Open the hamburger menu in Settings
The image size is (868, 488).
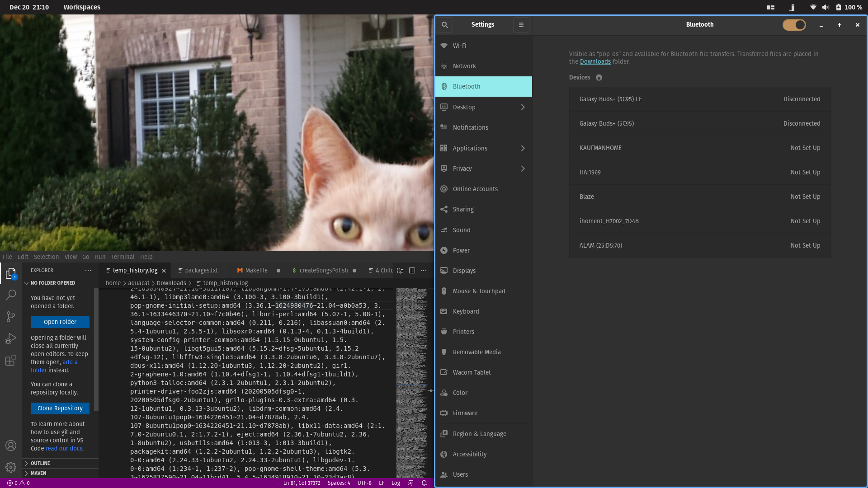point(521,25)
